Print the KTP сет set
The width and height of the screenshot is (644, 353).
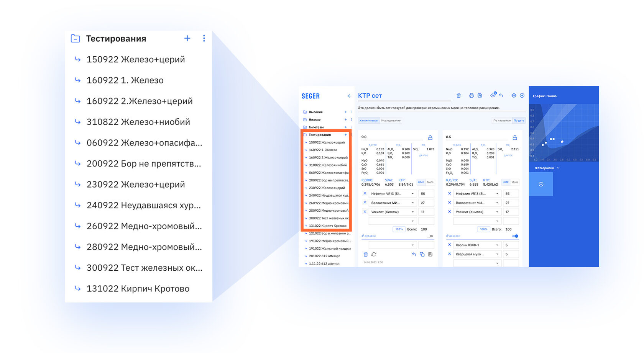click(x=472, y=95)
